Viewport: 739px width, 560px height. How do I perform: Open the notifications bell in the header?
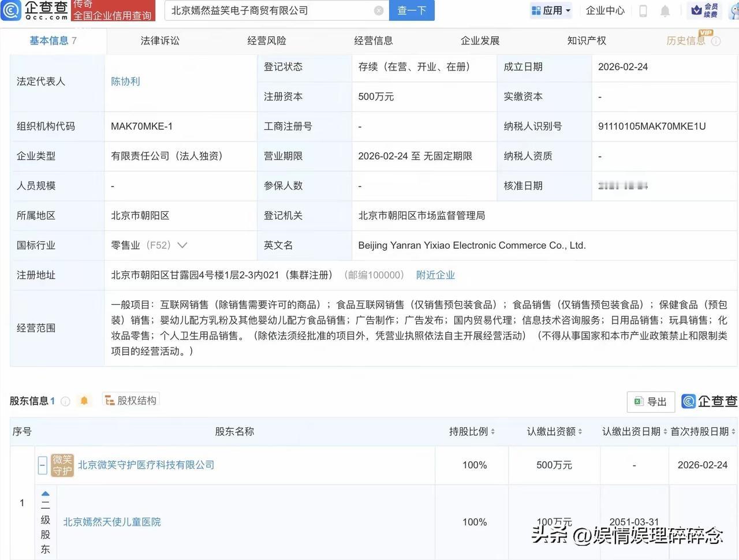(665, 10)
